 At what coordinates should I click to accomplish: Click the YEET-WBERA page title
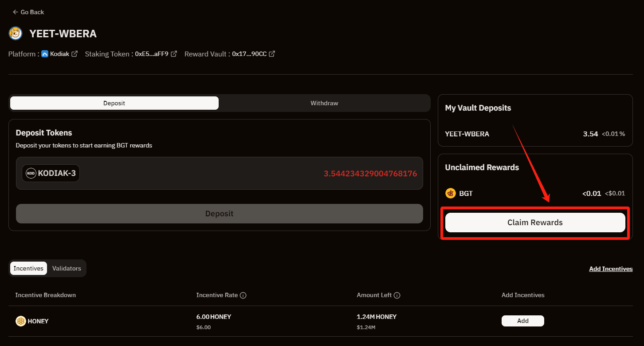point(63,34)
